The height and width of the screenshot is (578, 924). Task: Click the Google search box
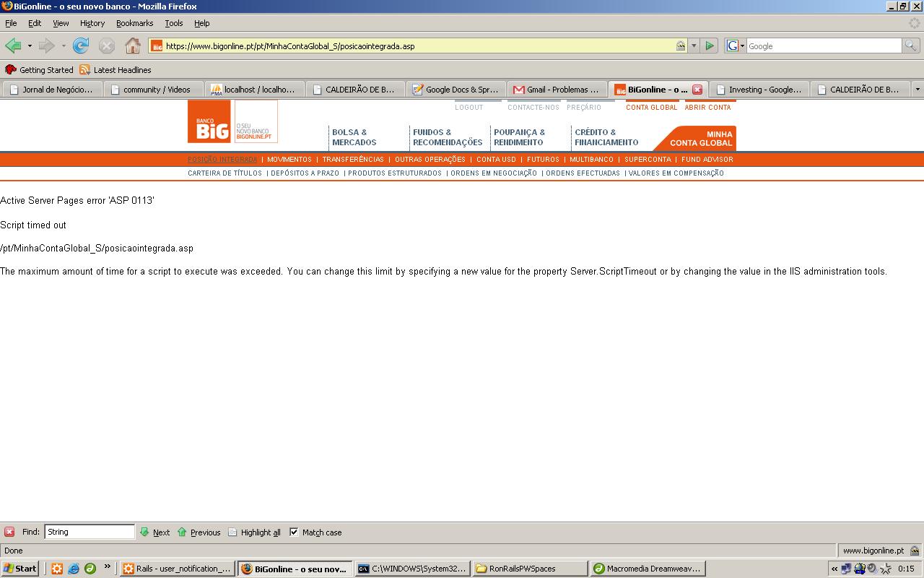(x=824, y=46)
